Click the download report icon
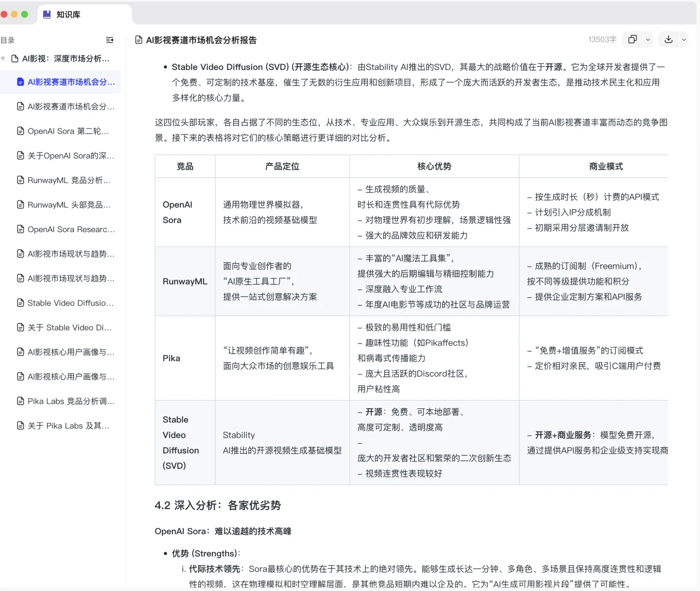 pos(668,39)
